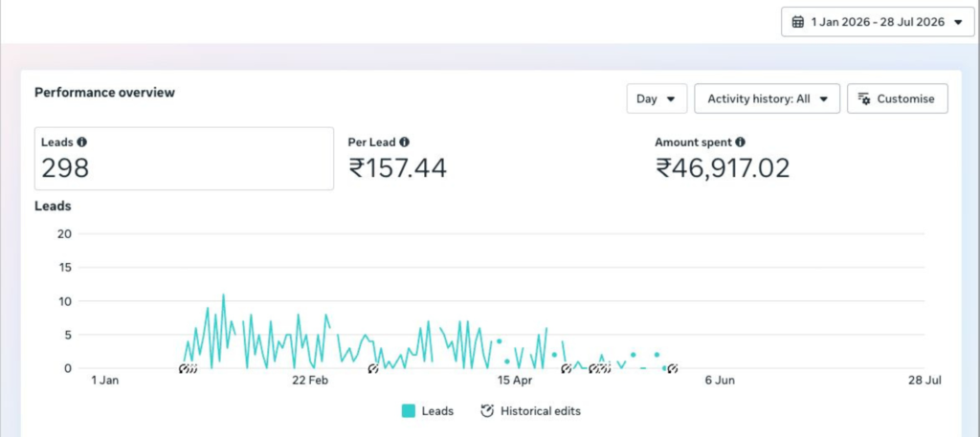Click the teal Leads legend swatch
980x437 pixels.
point(408,411)
